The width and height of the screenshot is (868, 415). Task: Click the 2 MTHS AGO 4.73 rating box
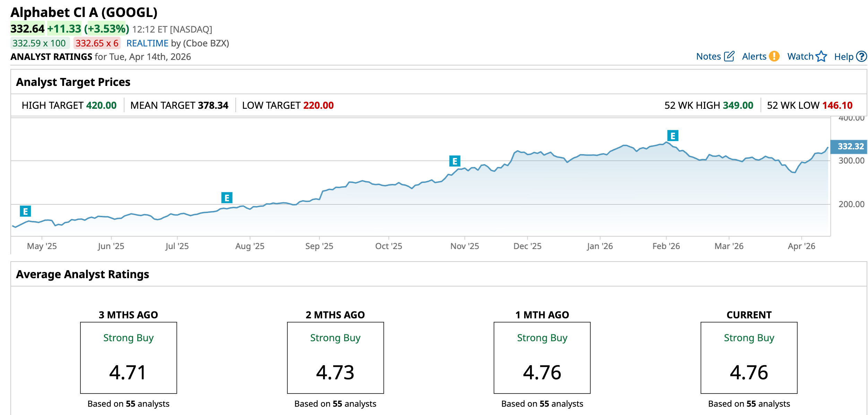click(335, 357)
